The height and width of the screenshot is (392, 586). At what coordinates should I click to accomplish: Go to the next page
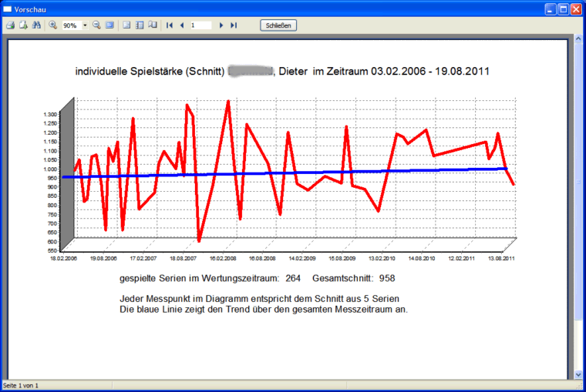click(221, 25)
